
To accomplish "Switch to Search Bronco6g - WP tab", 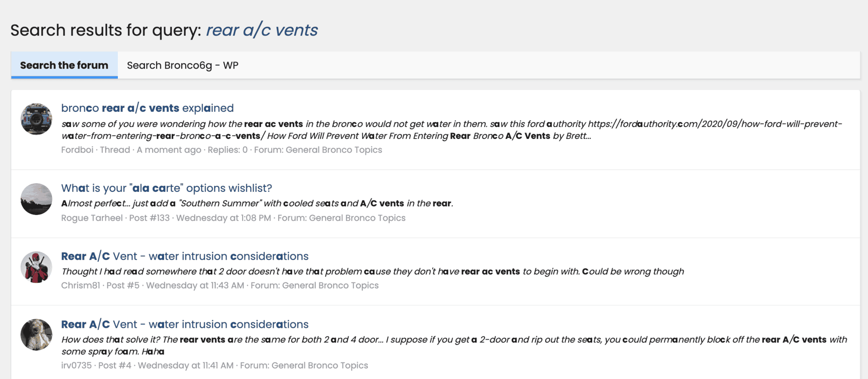I will 183,65.
